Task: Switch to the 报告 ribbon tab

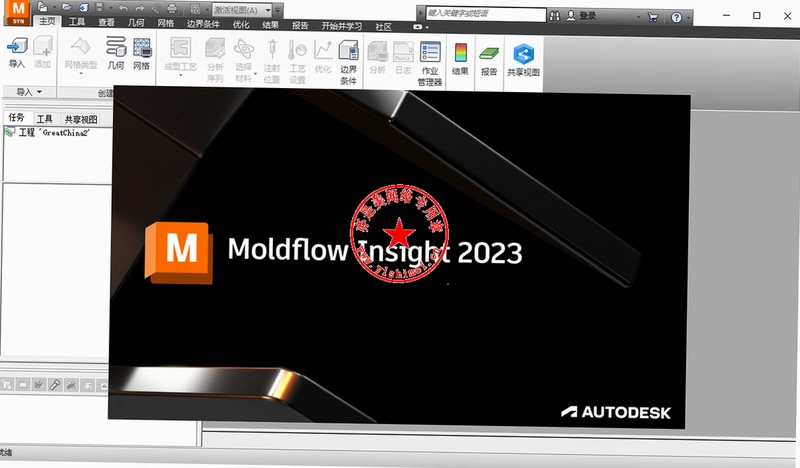Action: [300, 26]
